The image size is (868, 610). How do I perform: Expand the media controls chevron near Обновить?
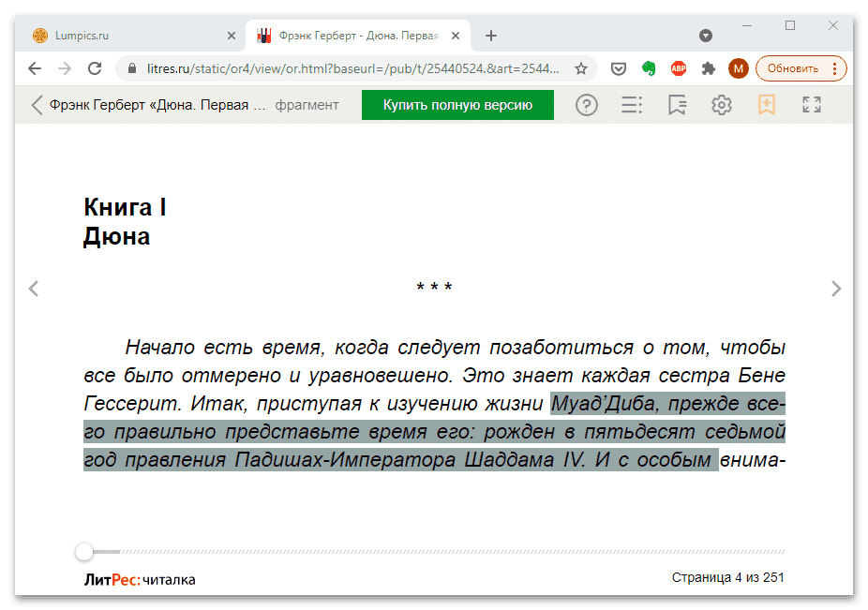coord(705,36)
